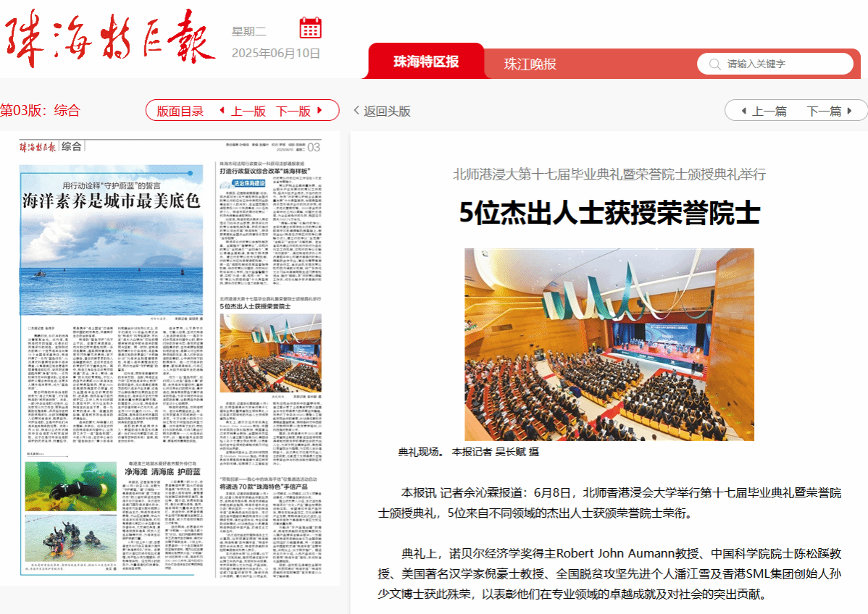868x614 pixels.
Task: Go to previous page via 上一版
Action: click(249, 111)
